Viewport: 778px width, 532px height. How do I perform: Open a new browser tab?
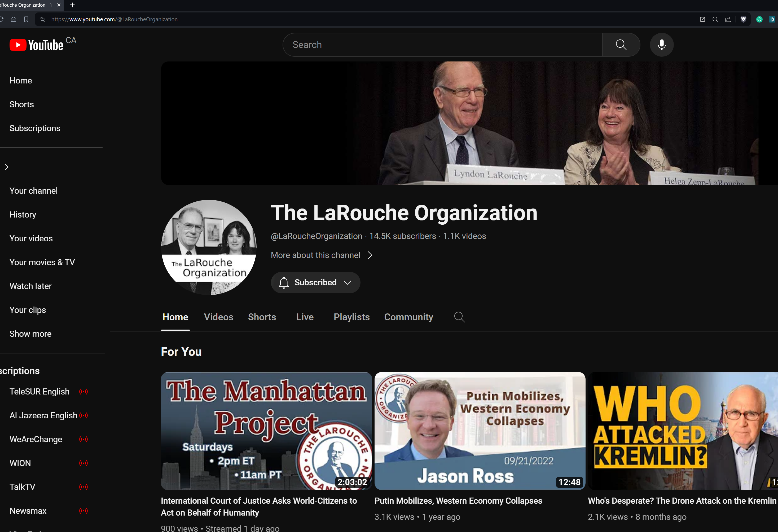click(x=72, y=5)
